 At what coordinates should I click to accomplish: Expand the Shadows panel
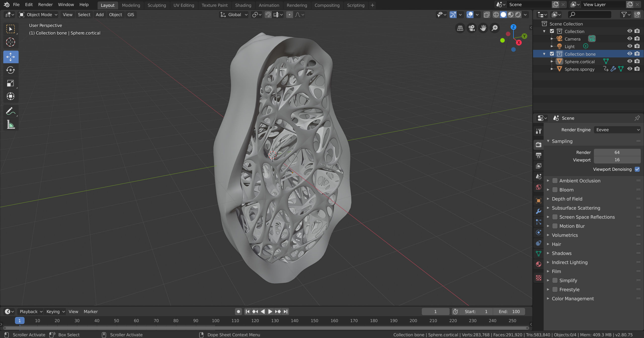pyautogui.click(x=548, y=253)
